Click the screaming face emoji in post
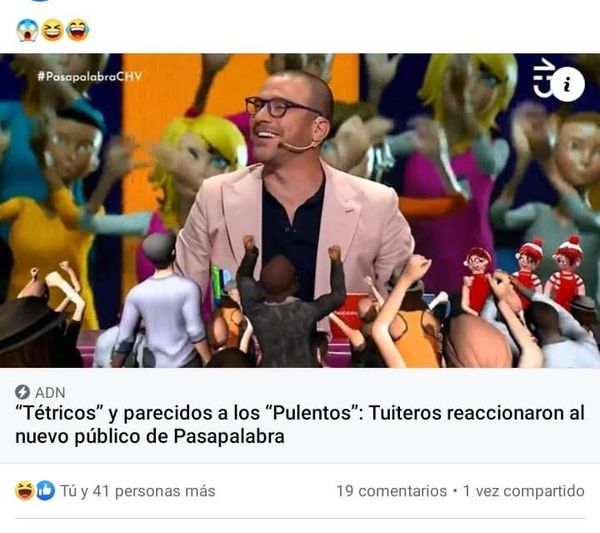 click(27, 30)
